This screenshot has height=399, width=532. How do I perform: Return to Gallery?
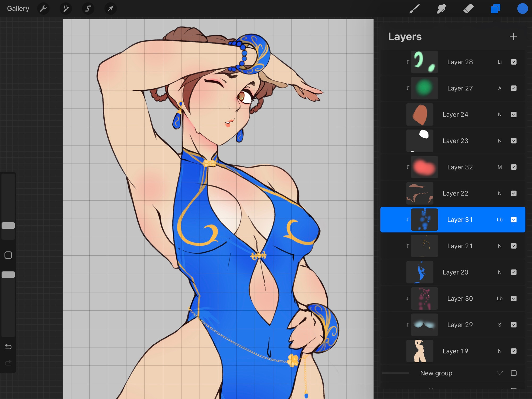[18, 9]
